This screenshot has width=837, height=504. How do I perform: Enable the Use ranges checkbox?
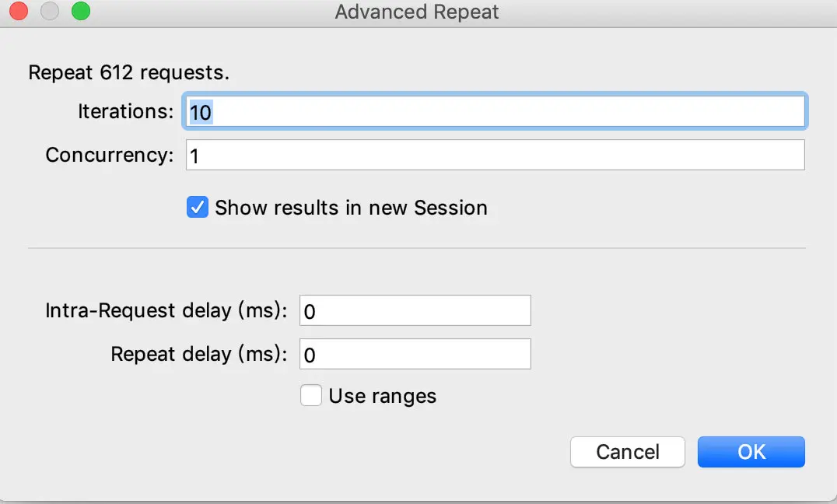311,396
